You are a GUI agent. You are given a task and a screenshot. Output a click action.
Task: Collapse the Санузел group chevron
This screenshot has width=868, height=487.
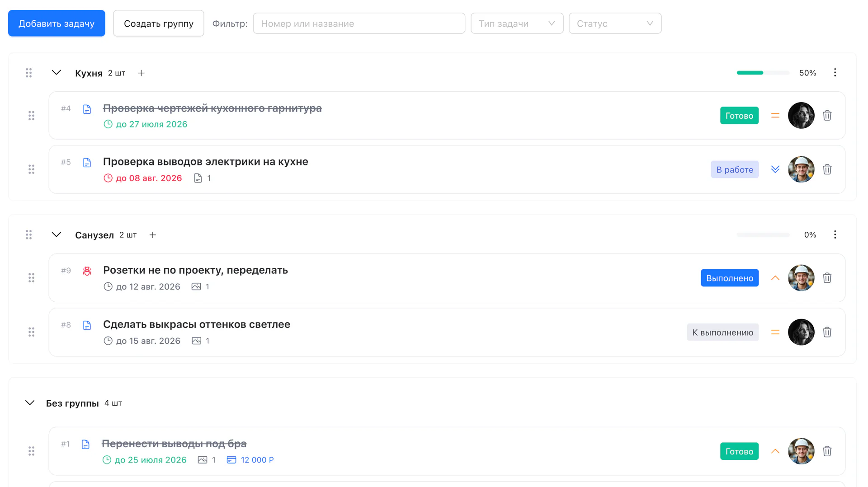click(57, 234)
